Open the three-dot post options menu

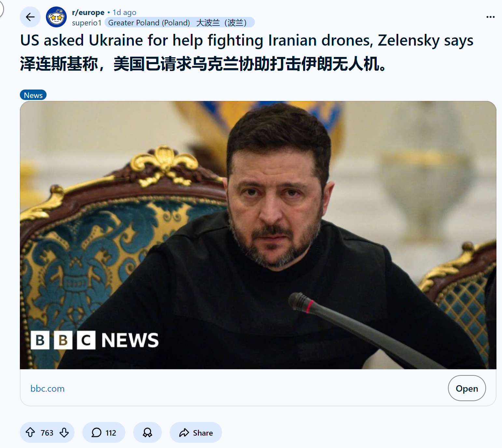pos(490,17)
